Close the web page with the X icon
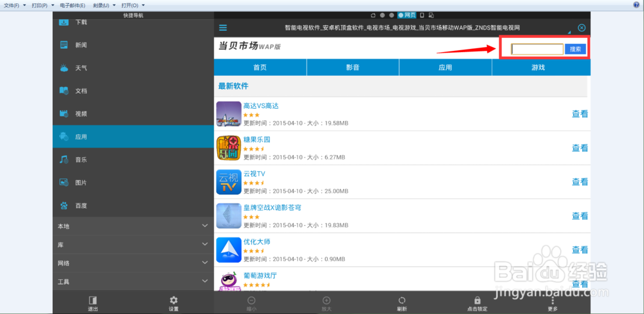The height and width of the screenshot is (314, 644). pyautogui.click(x=582, y=28)
